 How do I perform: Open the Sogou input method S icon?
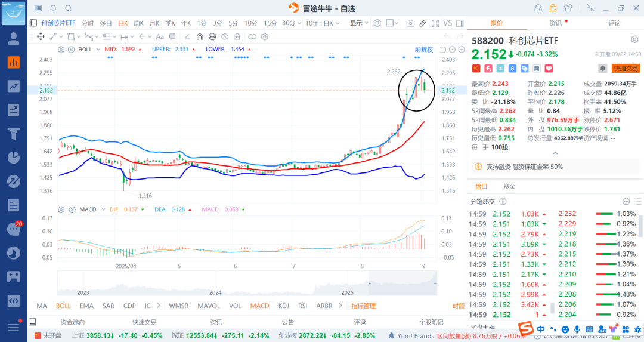(x=526, y=329)
